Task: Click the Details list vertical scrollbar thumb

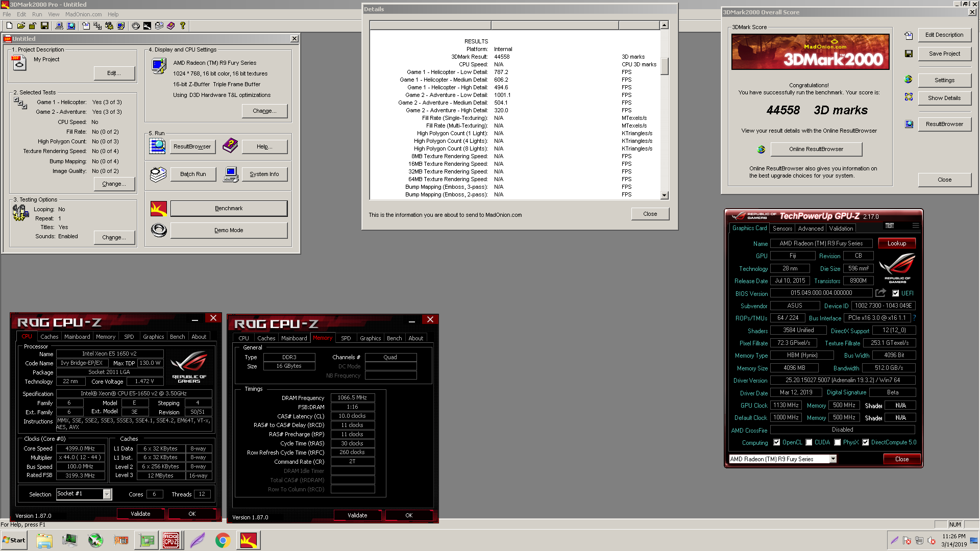Action: pos(664,66)
